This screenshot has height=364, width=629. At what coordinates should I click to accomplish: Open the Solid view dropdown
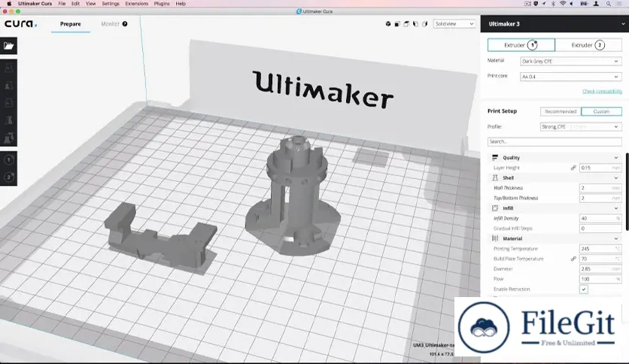click(x=454, y=24)
